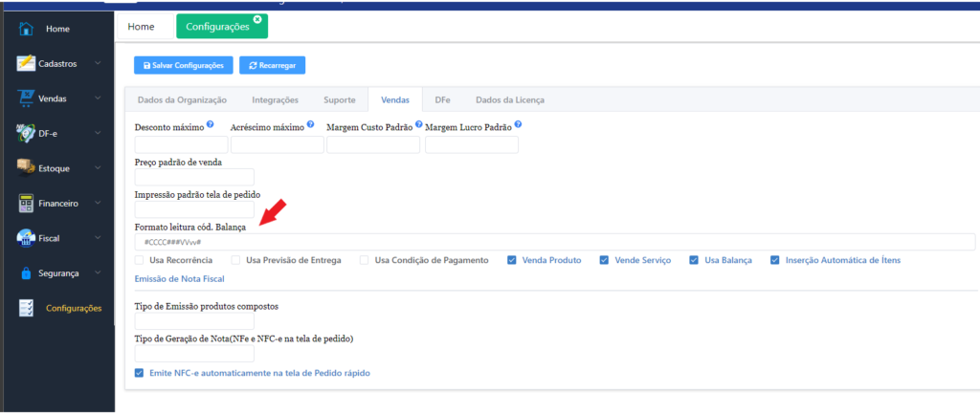Expand the Financeiro menu chevron
980x414 pixels.
coord(99,203)
